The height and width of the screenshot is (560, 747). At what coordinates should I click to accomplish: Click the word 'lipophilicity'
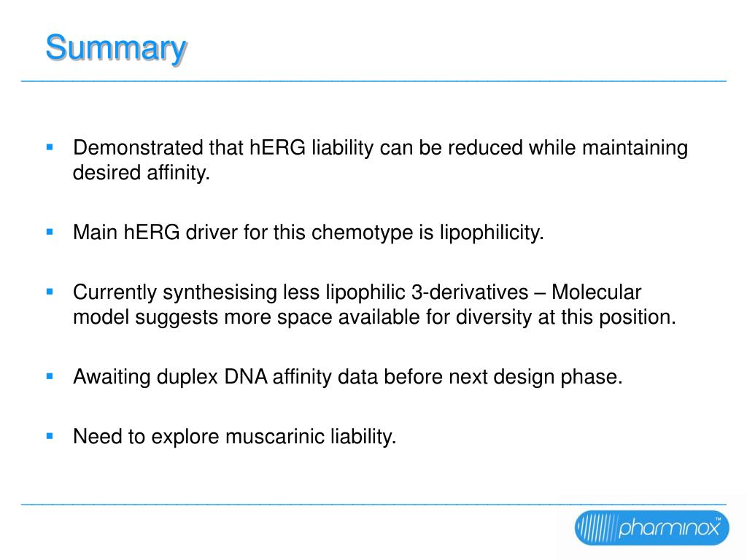491,233
